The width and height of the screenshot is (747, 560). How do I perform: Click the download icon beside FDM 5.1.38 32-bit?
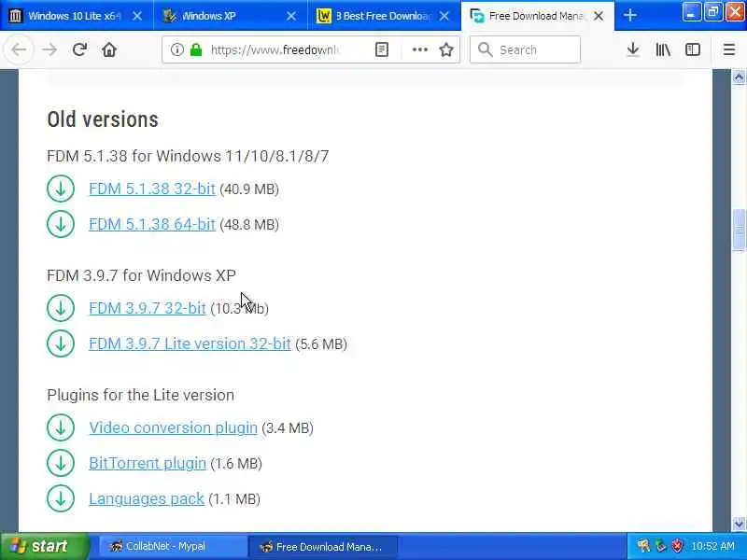tap(61, 189)
